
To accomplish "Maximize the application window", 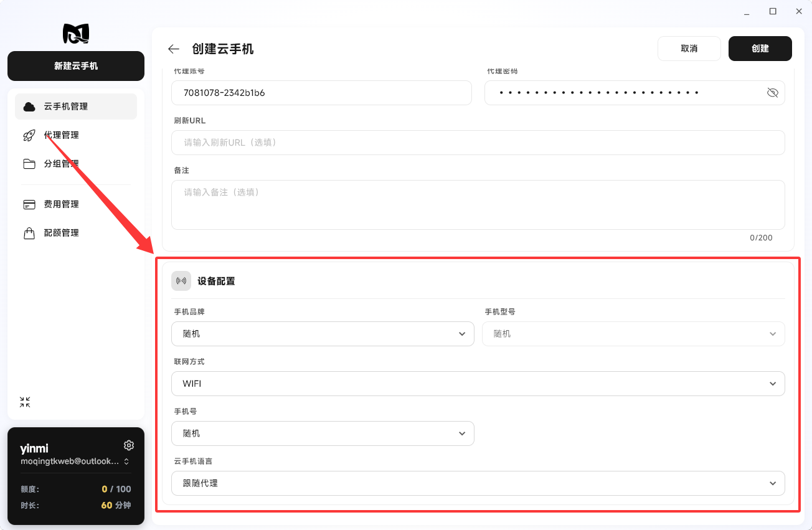I will [773, 11].
